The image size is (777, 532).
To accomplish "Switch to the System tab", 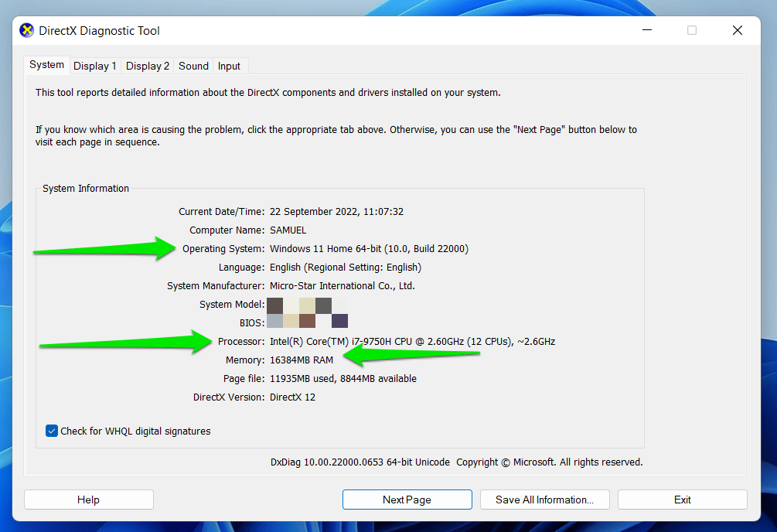I will tap(46, 65).
